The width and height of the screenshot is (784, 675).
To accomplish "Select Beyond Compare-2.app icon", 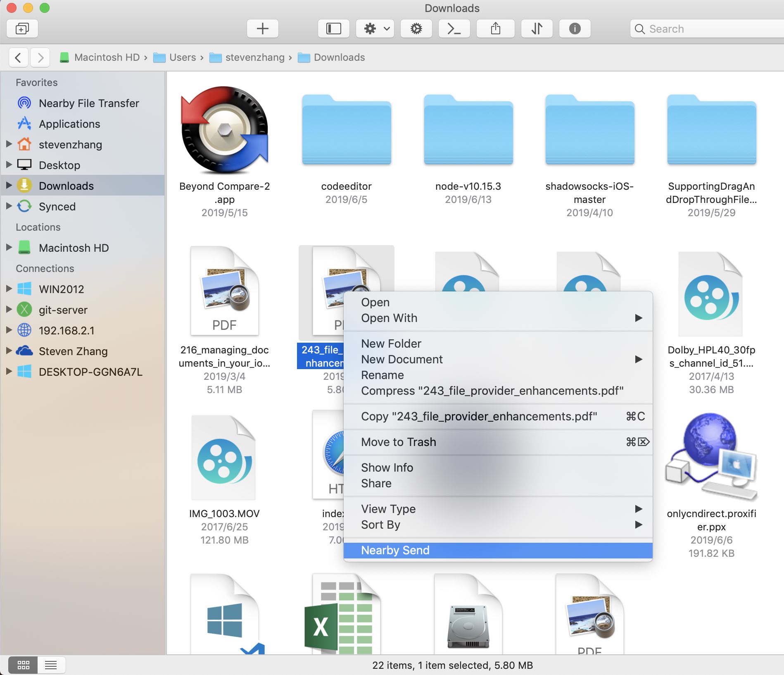I will (x=225, y=130).
